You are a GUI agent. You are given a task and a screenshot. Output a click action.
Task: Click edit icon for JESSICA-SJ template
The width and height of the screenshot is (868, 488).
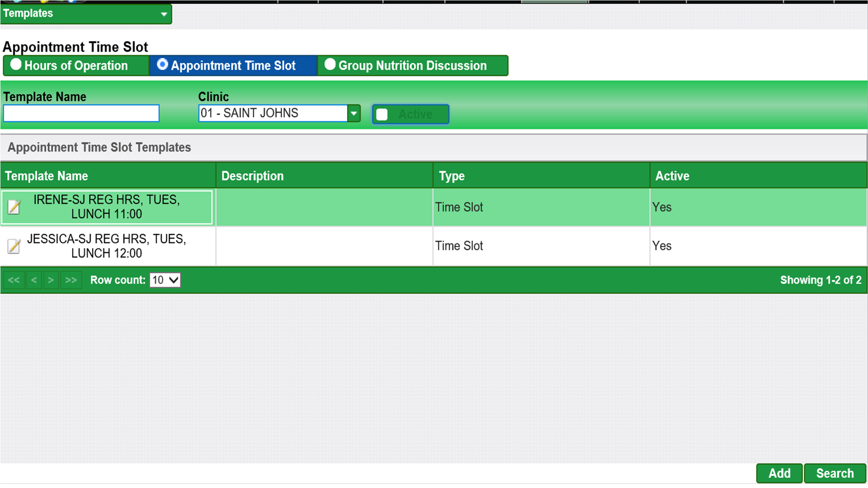14,246
